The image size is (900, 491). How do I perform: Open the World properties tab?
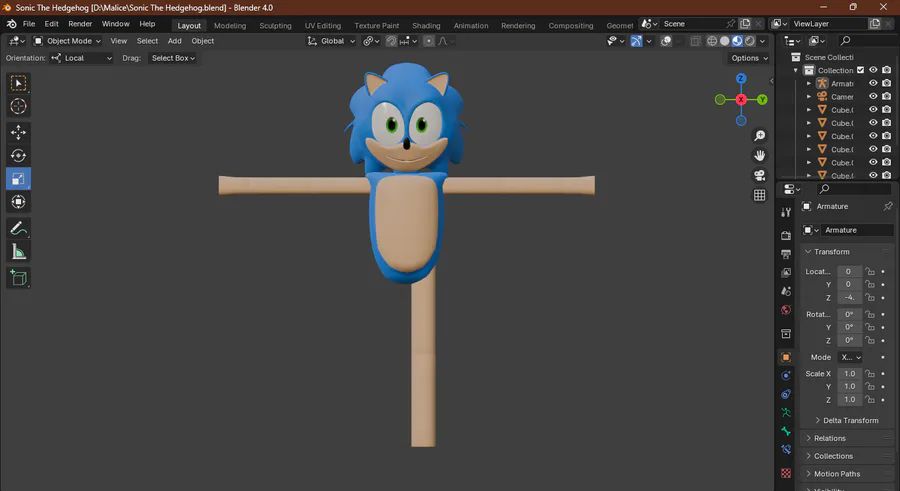(786, 310)
